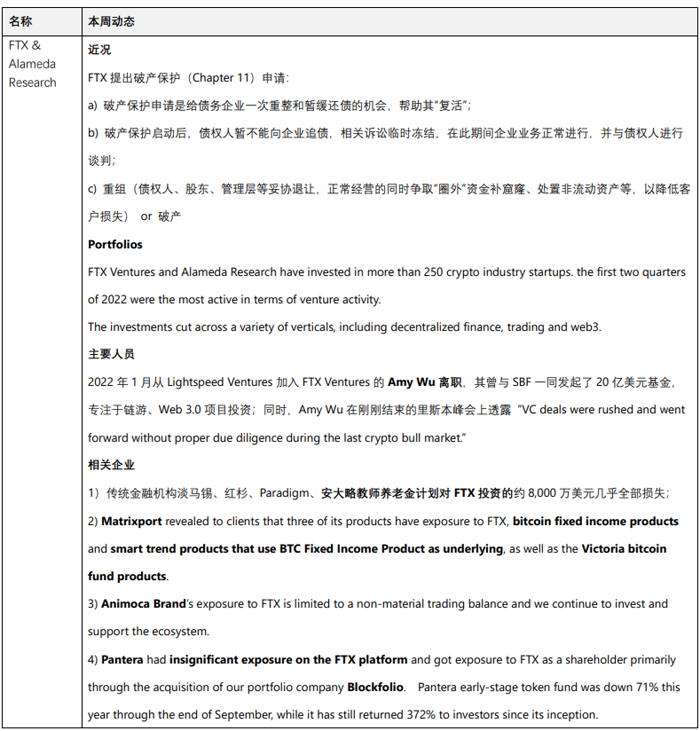Click the 'Chapter 11' reference text
The width and height of the screenshot is (700, 731).
(x=221, y=78)
